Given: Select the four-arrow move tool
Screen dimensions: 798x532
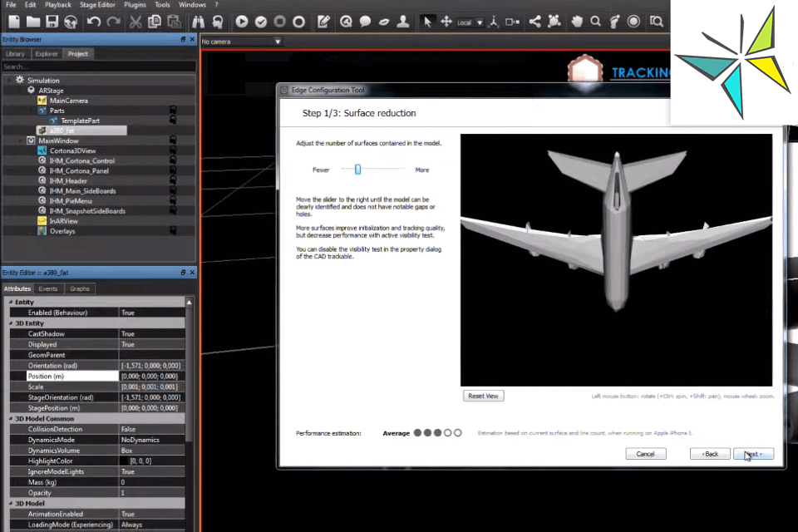Looking at the screenshot, I should click(x=446, y=22).
